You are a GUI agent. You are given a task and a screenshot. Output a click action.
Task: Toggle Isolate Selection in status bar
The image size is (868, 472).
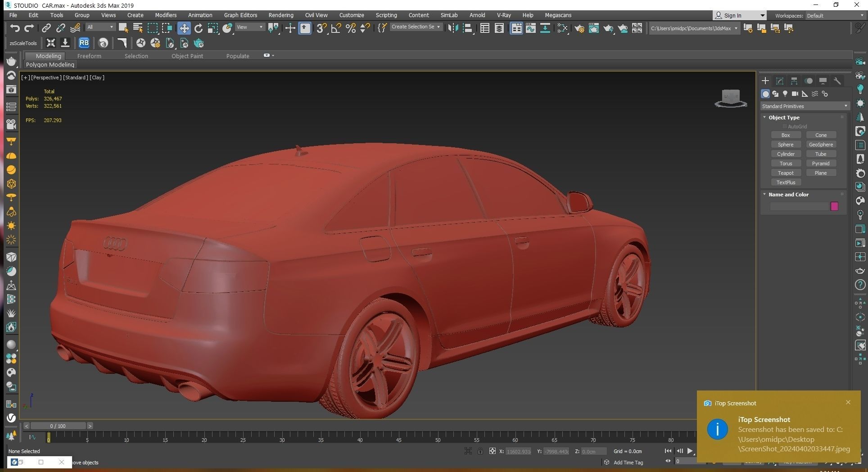(468, 451)
